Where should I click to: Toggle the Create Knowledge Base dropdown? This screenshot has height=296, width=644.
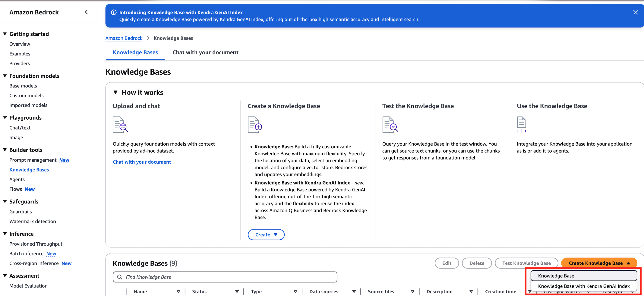tap(599, 263)
